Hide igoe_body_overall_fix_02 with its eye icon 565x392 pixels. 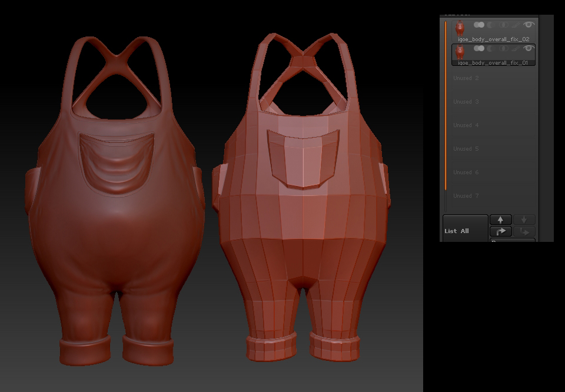tap(529, 25)
